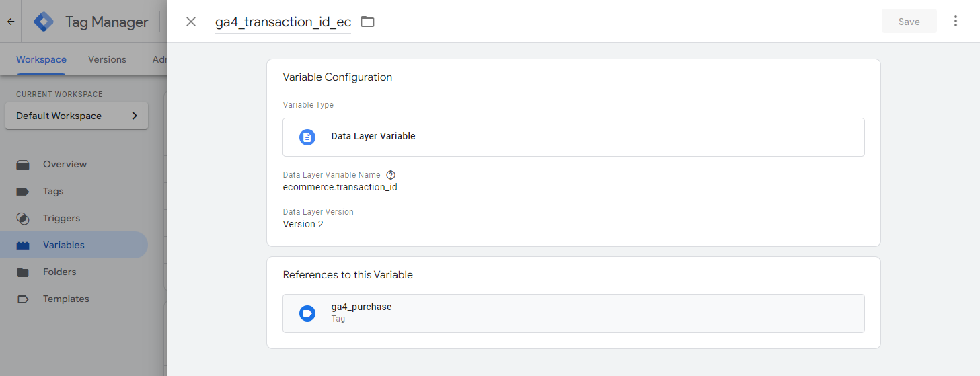980x376 pixels.
Task: Click the Triggers sidebar icon
Action: click(x=23, y=218)
